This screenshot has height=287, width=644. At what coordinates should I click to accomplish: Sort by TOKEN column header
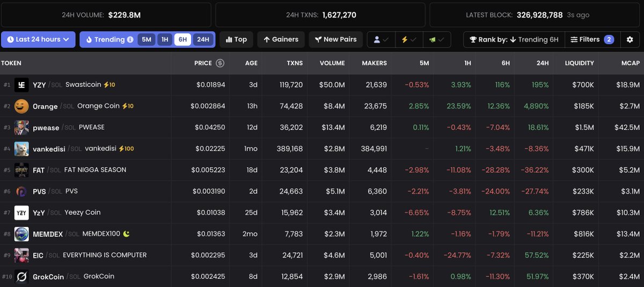pos(11,63)
